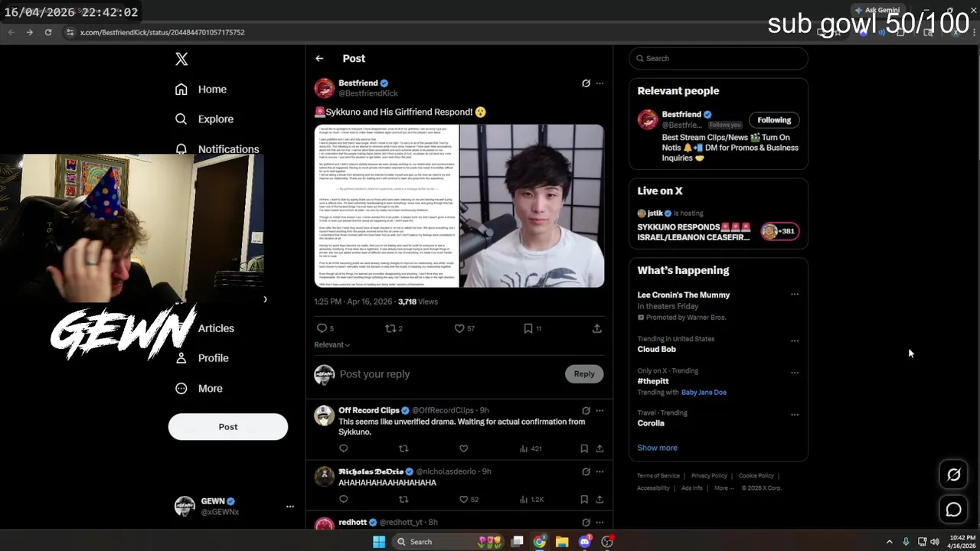The width and height of the screenshot is (980, 551).
Task: Click Following button for Bestfriend
Action: coord(774,120)
